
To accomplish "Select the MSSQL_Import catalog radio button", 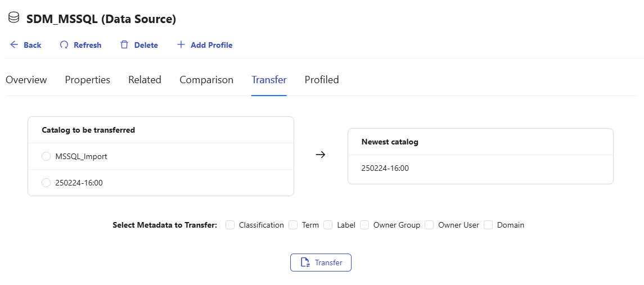I will click(46, 156).
